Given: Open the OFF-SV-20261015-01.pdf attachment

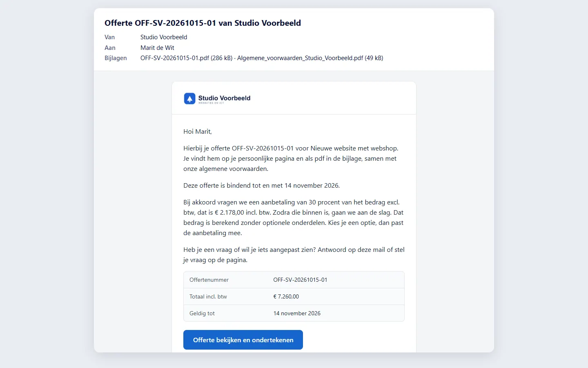Looking at the screenshot, I should click(186, 58).
